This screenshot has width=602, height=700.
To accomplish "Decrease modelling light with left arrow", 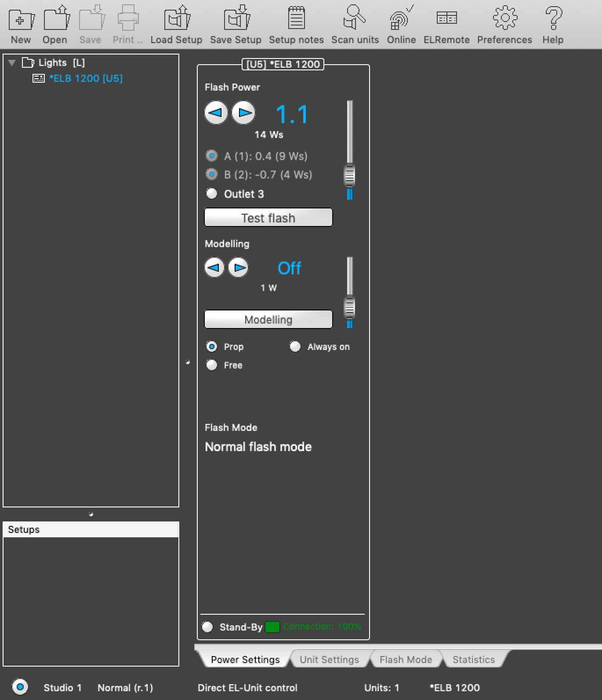I will [214, 267].
